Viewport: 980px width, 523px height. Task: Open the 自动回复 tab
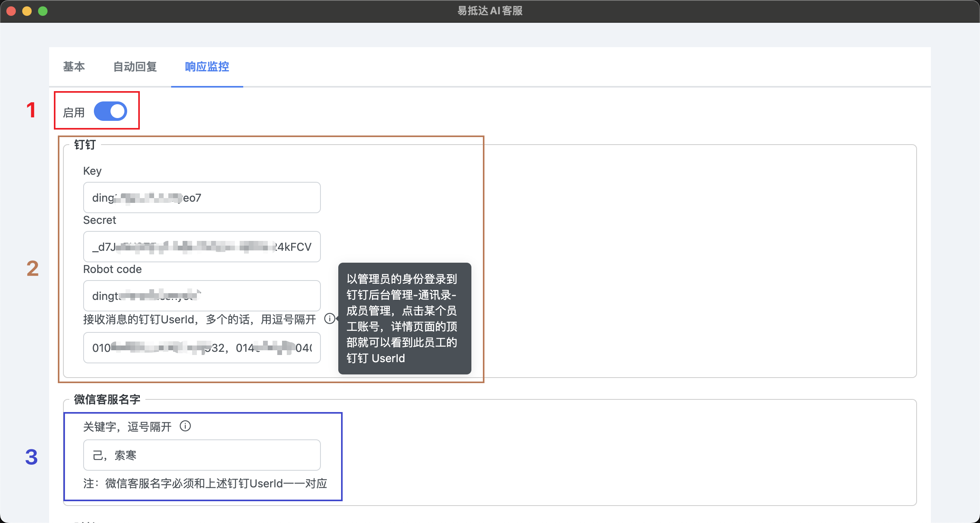point(135,67)
